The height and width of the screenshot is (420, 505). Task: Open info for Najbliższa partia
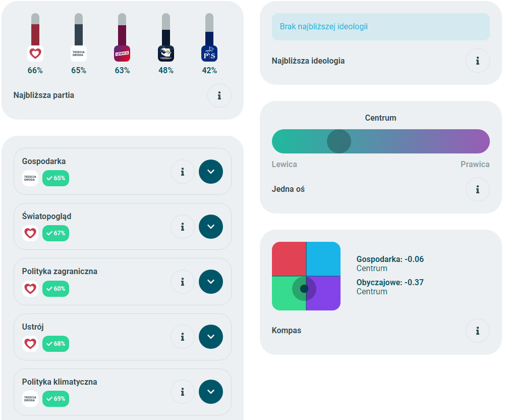click(x=219, y=95)
